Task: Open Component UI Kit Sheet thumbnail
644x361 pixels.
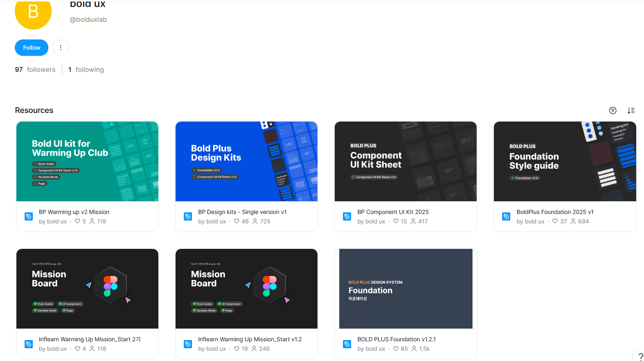Action: click(406, 161)
